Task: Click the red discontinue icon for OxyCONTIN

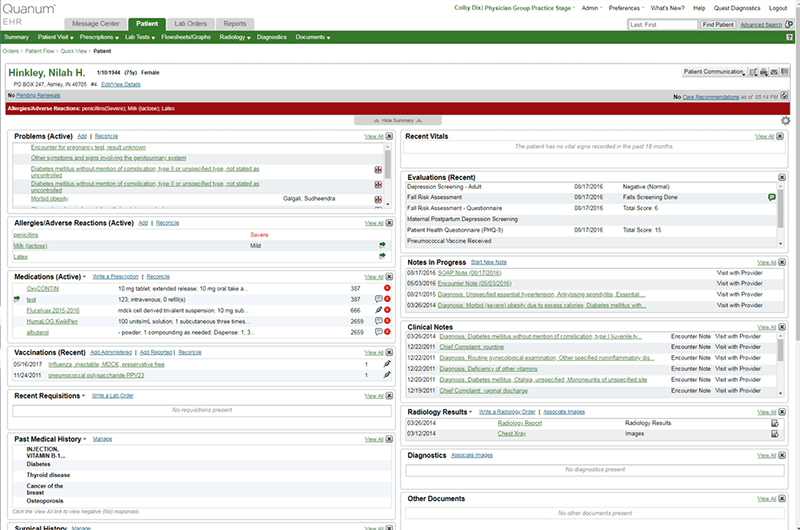Action: tap(387, 288)
